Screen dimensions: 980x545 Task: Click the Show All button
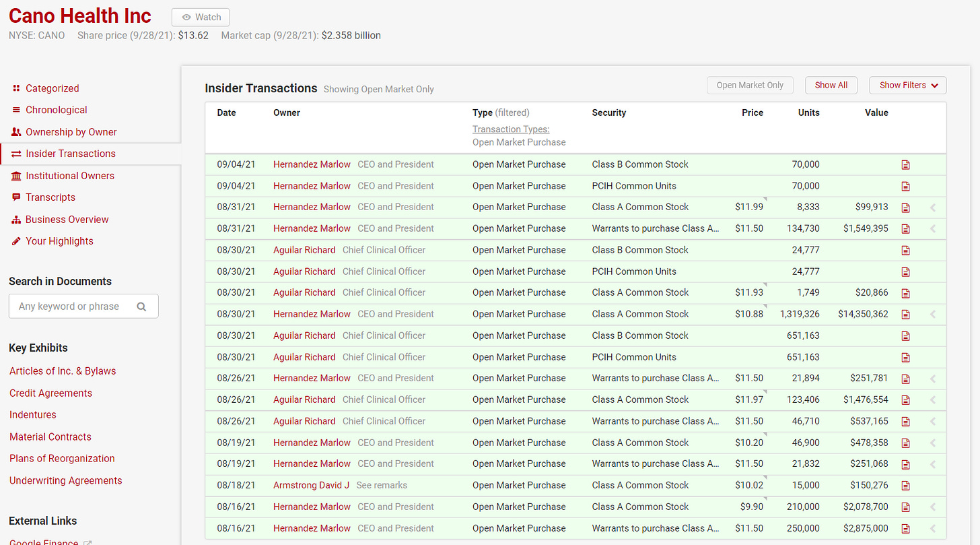tap(831, 85)
